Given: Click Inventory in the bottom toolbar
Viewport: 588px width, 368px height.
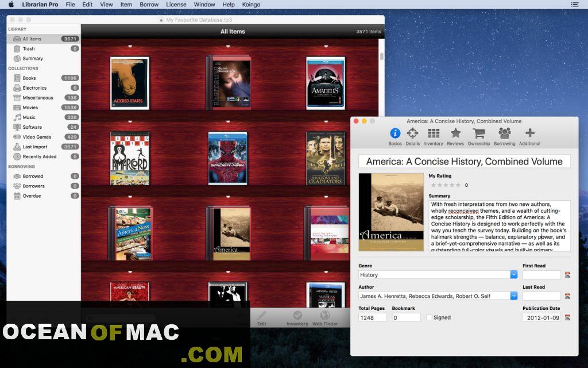Looking at the screenshot, I should pos(297,319).
